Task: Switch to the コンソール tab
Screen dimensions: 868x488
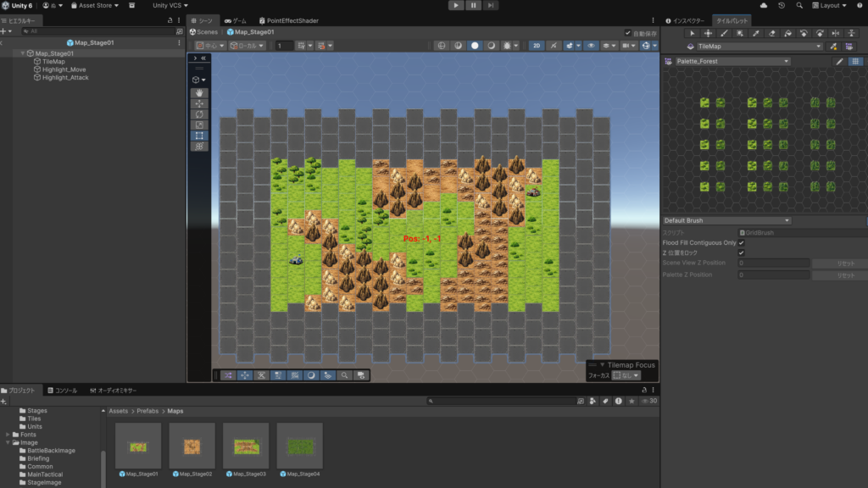Action: [x=64, y=391]
